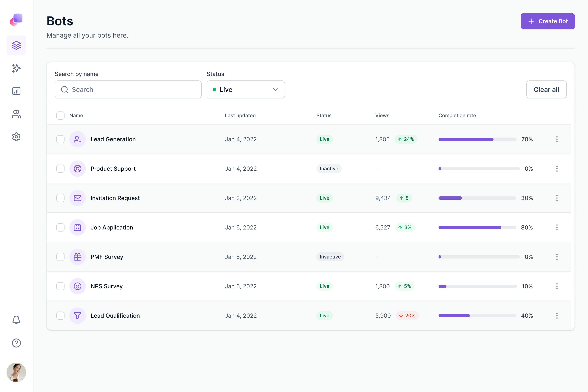Sort by the Completion rate column header
This screenshot has height=392, width=588.
(x=457, y=116)
